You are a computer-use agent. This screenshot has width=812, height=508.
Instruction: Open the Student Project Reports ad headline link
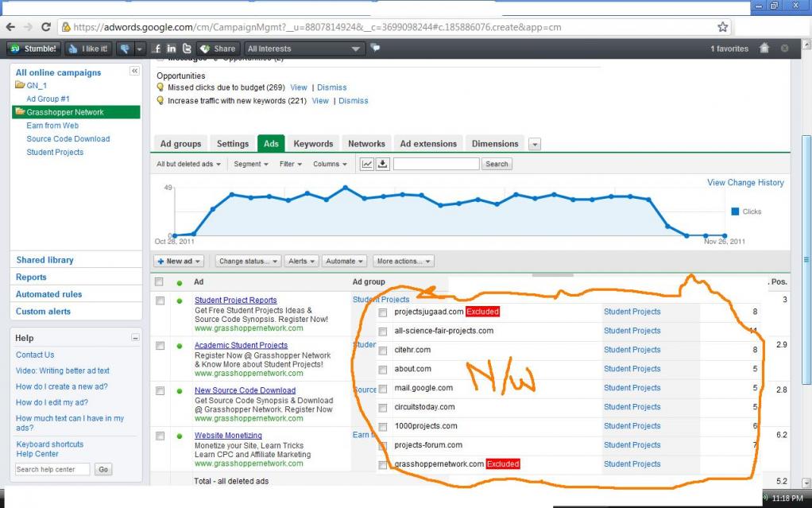pos(236,301)
